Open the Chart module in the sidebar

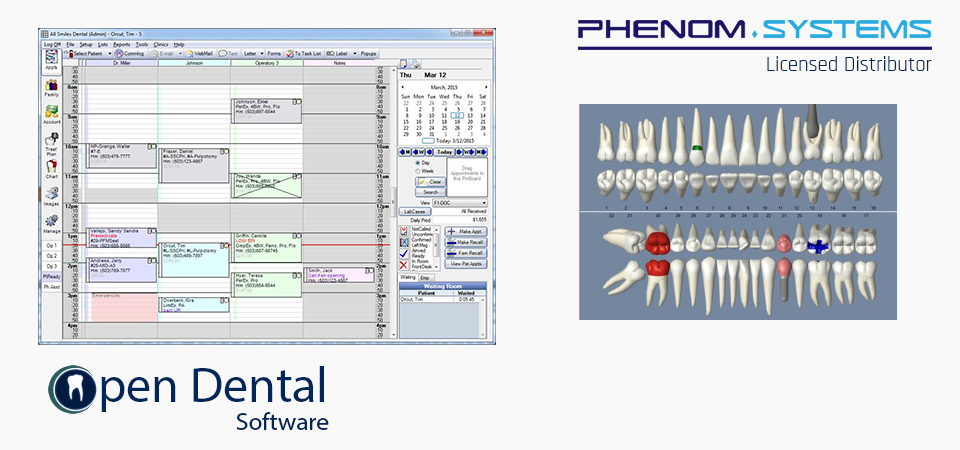pos(51,170)
